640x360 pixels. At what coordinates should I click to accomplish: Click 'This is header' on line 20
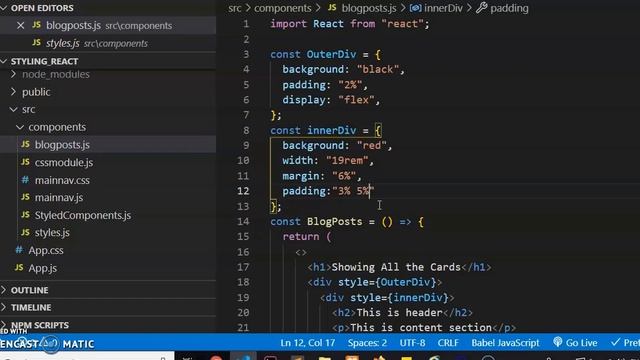(x=399, y=313)
